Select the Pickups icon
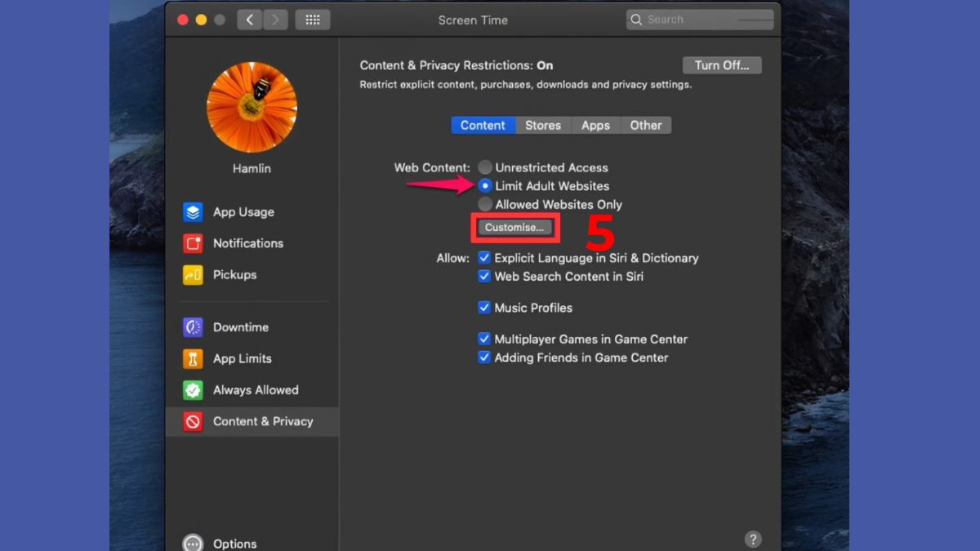 pos(193,275)
